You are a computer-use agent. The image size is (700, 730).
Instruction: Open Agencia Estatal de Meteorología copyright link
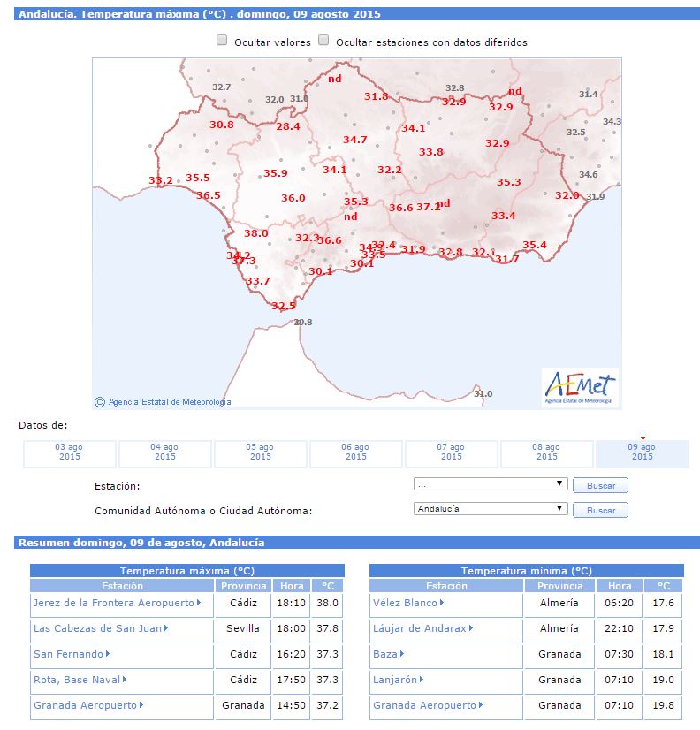(x=169, y=402)
